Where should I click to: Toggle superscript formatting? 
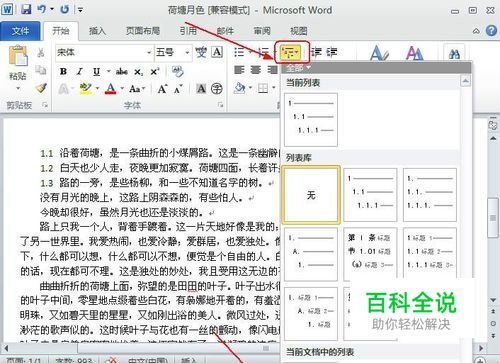(x=155, y=71)
